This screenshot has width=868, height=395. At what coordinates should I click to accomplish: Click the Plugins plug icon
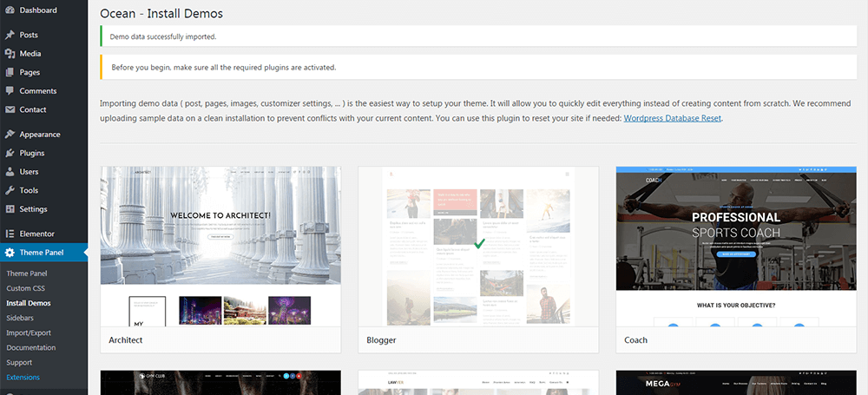[9, 153]
